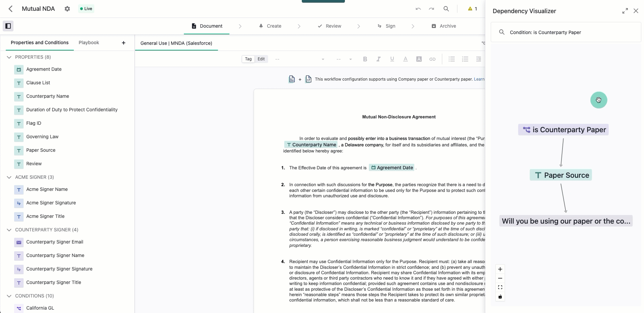Select the Governing Law property
Screen dimensions: 644x313
point(42,137)
